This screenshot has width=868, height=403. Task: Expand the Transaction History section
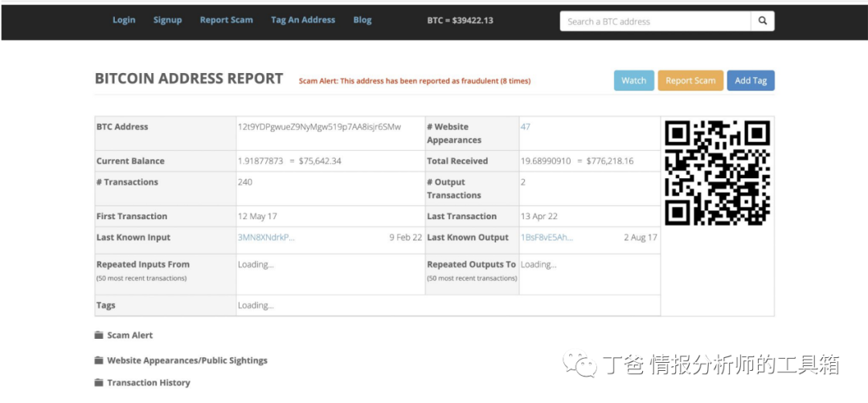point(149,383)
